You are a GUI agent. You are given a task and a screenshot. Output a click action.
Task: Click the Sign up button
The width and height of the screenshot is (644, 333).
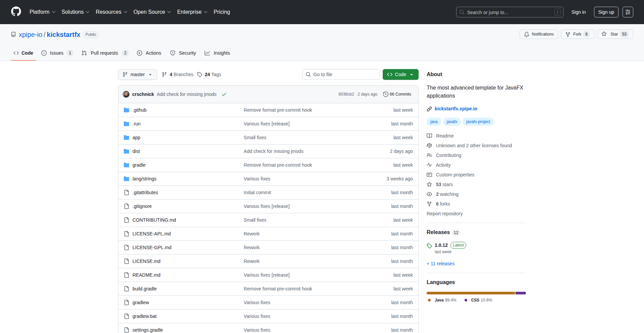tap(606, 12)
